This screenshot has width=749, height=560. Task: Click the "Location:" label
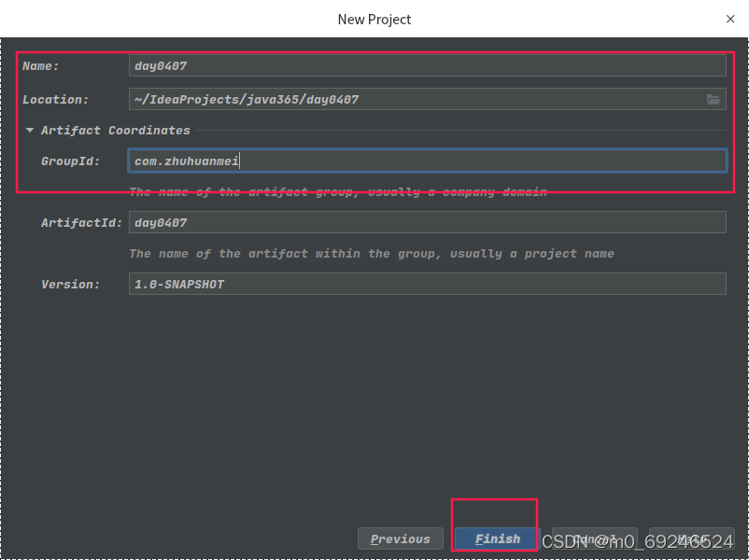tap(55, 100)
